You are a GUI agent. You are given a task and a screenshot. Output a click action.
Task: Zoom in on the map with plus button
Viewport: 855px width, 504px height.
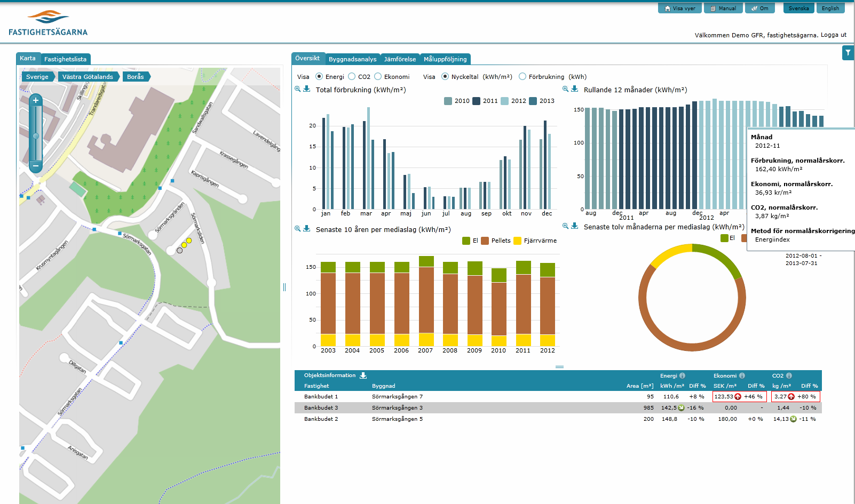(36, 100)
